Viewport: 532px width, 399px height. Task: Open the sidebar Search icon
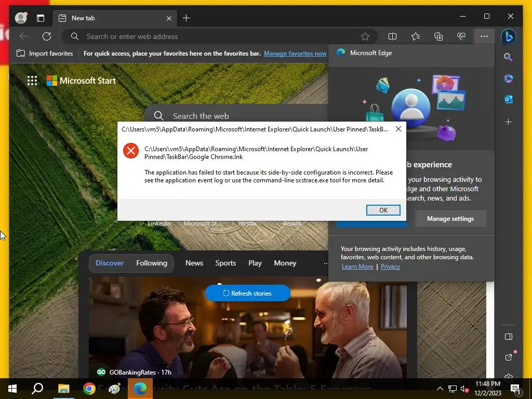[x=508, y=57]
